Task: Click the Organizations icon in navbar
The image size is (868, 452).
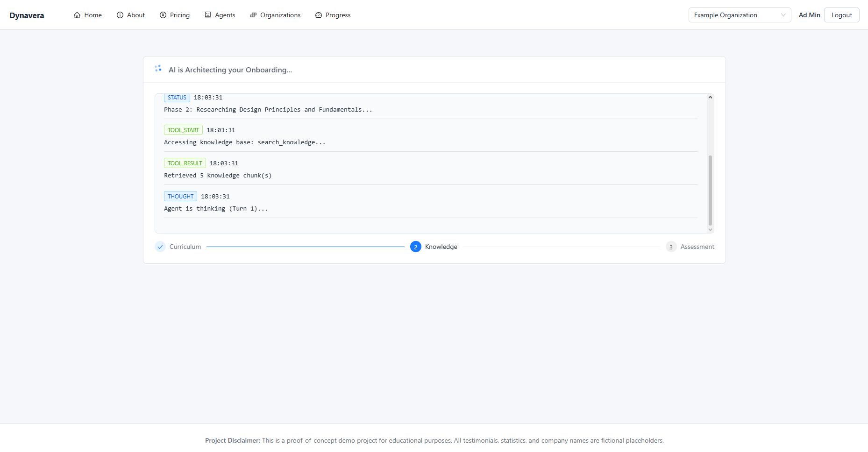Action: click(x=253, y=15)
